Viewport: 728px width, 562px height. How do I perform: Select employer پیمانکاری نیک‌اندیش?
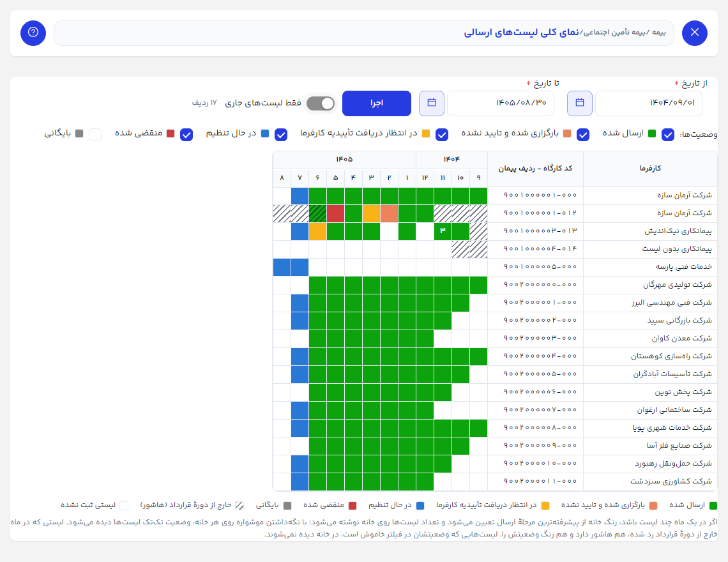click(678, 231)
